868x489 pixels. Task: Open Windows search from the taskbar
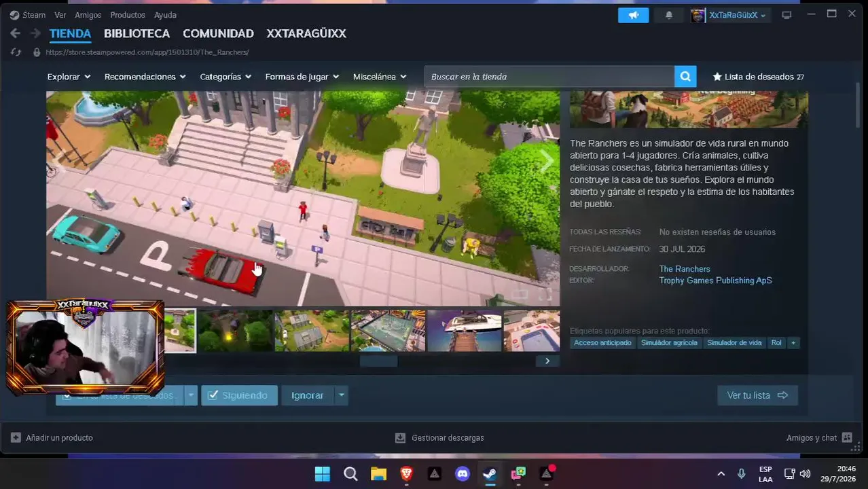tap(350, 473)
